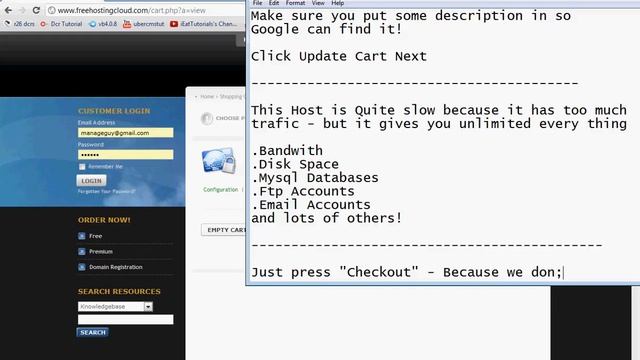Click the "and lots of others!" line
The height and width of the screenshot is (360, 640).
coord(327,218)
